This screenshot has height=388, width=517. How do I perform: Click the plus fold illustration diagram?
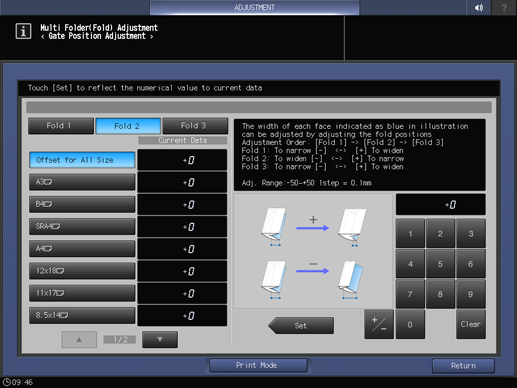(x=313, y=227)
